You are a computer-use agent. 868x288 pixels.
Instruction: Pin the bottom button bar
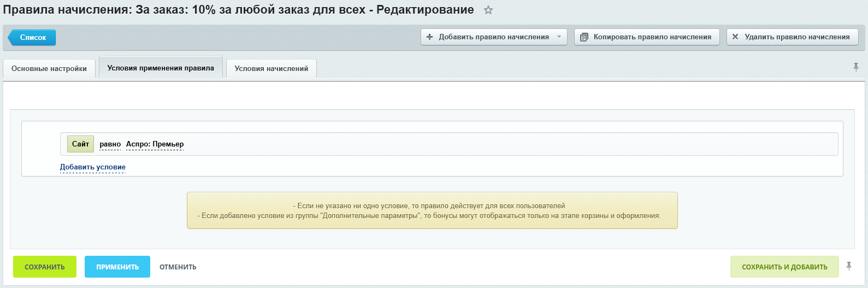[x=849, y=266]
